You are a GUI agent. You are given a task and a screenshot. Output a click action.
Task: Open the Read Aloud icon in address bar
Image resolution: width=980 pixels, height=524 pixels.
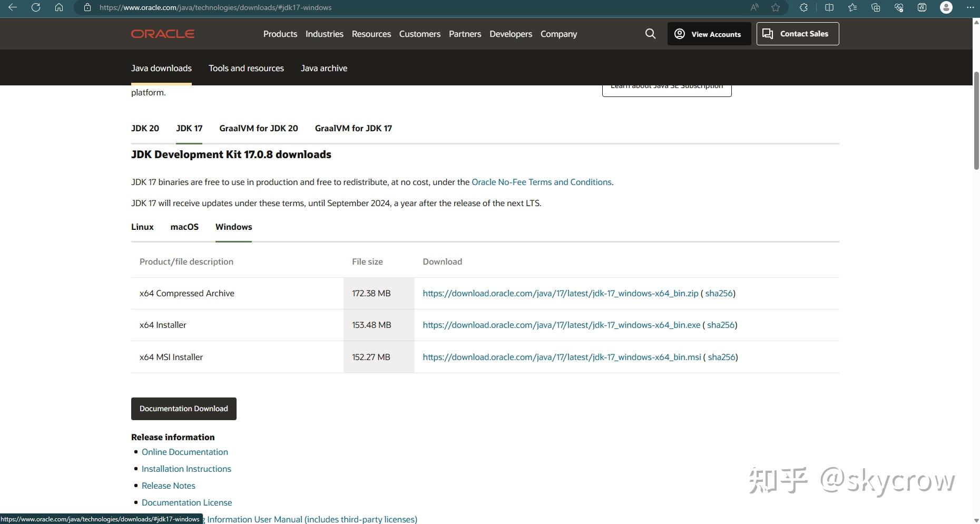(754, 7)
